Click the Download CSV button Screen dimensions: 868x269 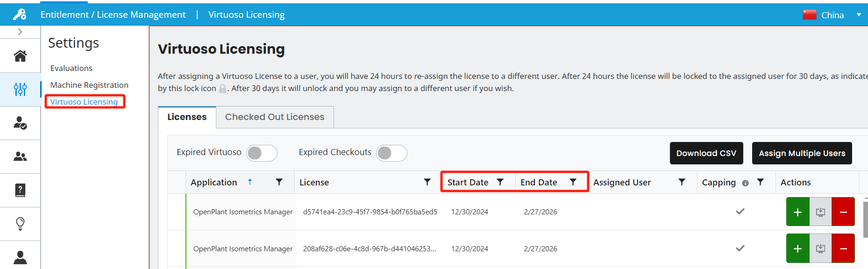click(x=706, y=153)
